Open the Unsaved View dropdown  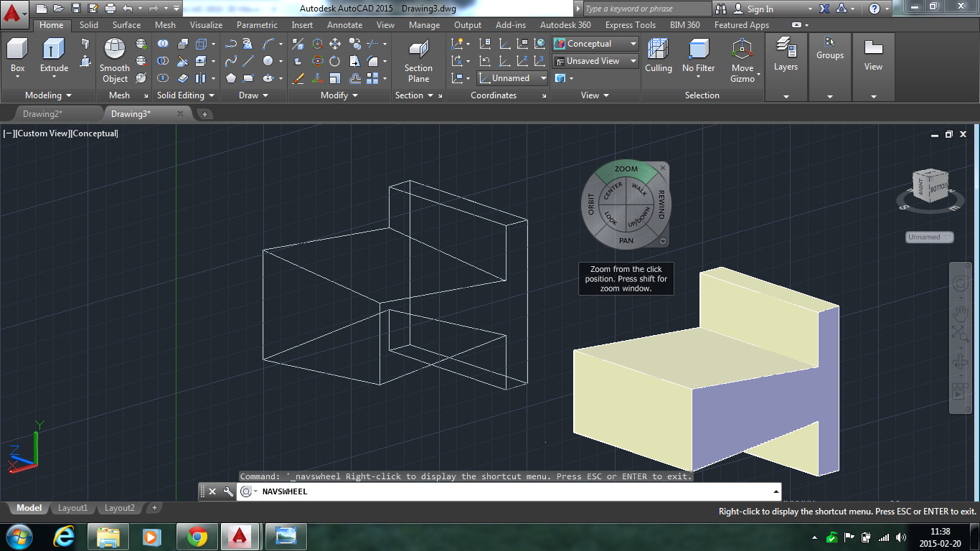click(x=595, y=61)
